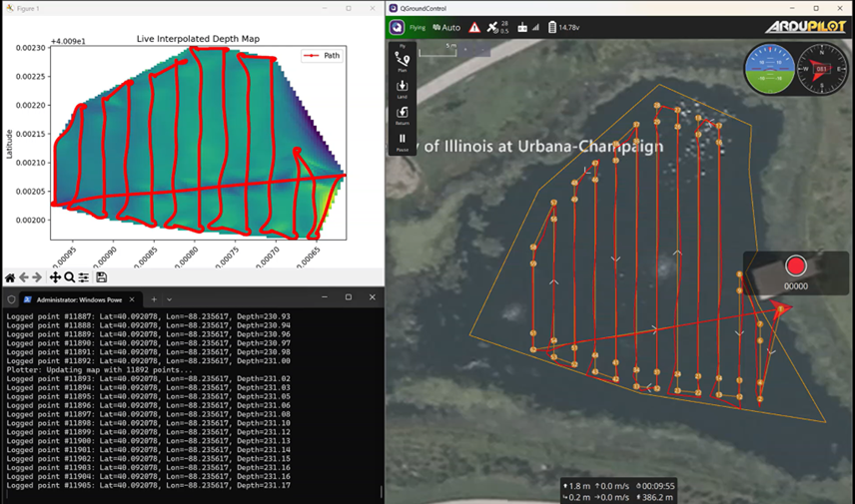Screen dimensions: 855x504
Task: Maximize the Figure 1 window
Action: 349,8
